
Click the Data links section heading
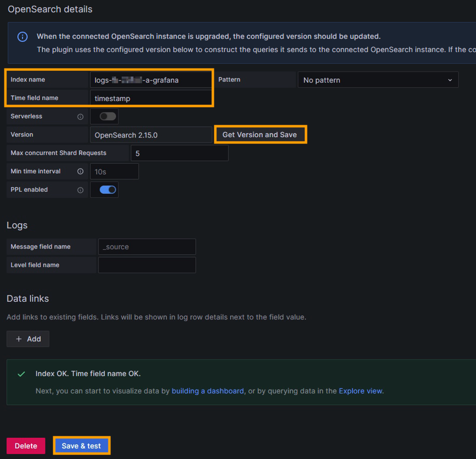coord(28,299)
